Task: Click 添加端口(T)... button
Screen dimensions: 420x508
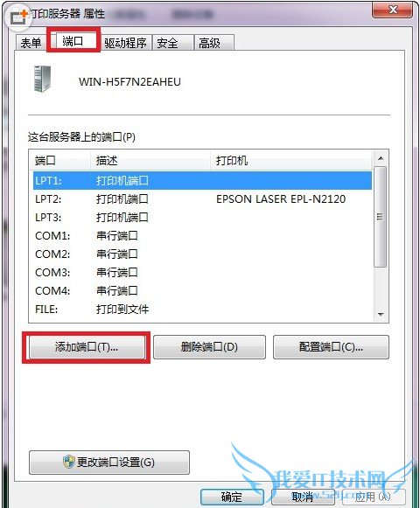Action: pyautogui.click(x=87, y=347)
